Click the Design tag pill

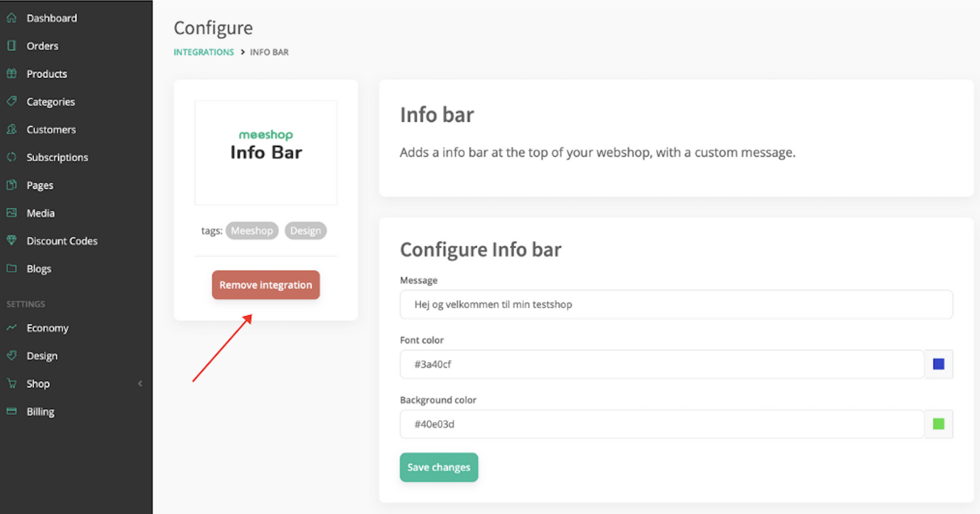point(305,230)
